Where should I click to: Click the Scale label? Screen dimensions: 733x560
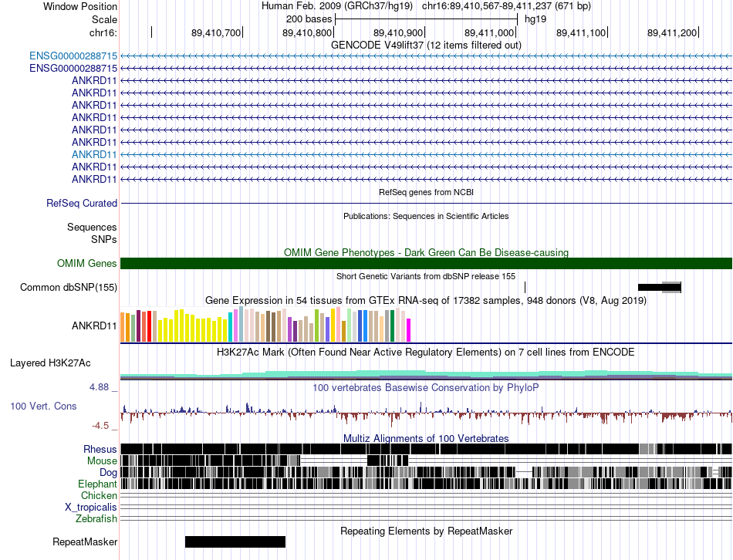coord(104,19)
